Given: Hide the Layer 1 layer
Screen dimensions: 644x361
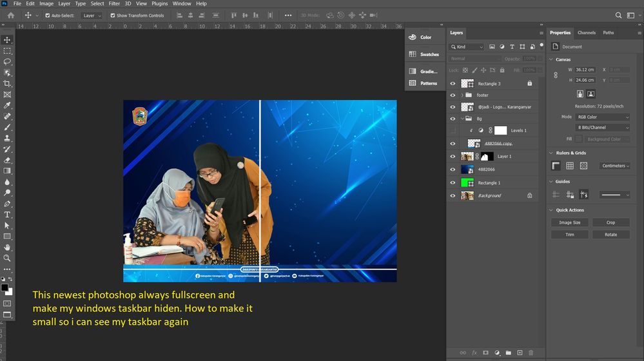Looking at the screenshot, I should coord(453,157).
